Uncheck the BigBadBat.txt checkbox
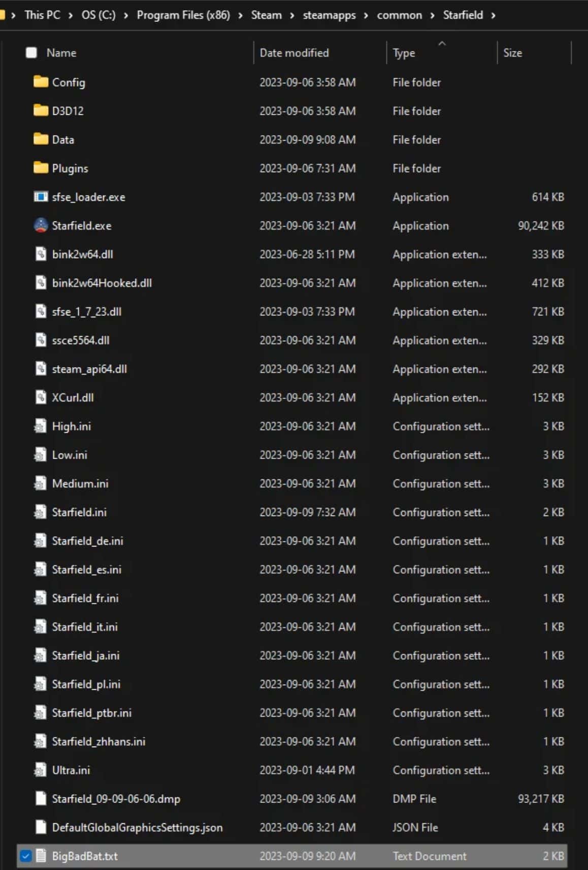 [x=25, y=856]
